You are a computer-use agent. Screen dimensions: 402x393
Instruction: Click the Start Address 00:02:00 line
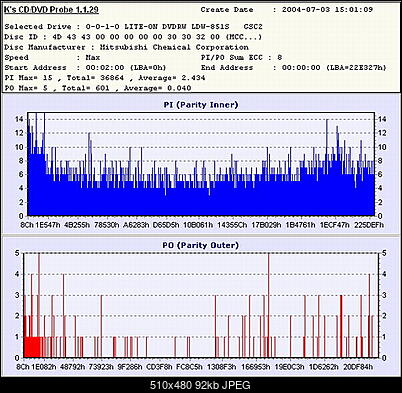85,68
